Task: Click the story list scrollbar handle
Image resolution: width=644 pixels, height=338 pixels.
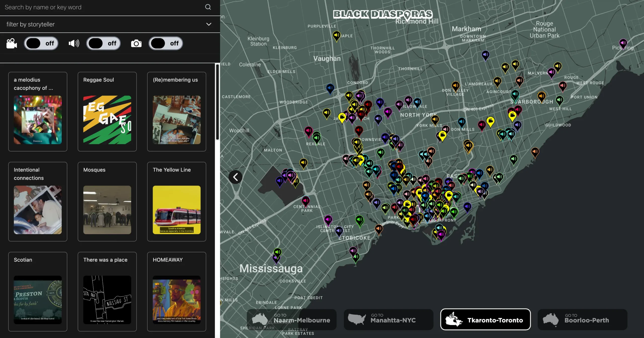Action: [217, 102]
